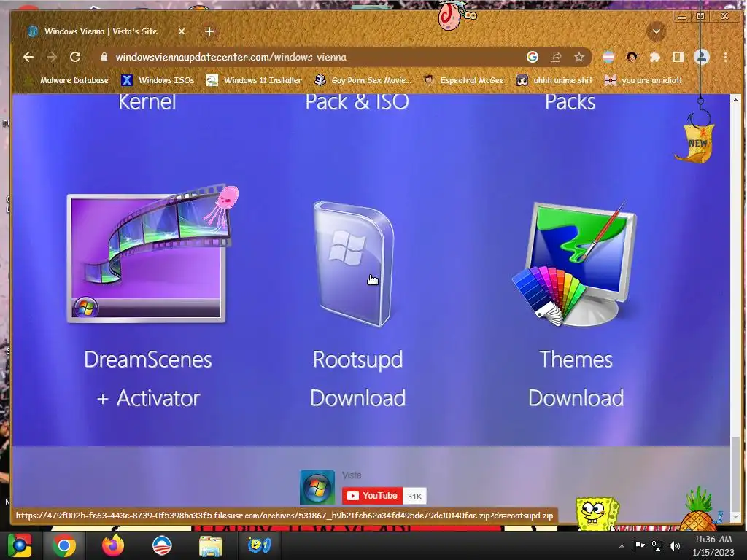Open Chrome three-dot menu
This screenshot has width=747, height=560.
(726, 57)
